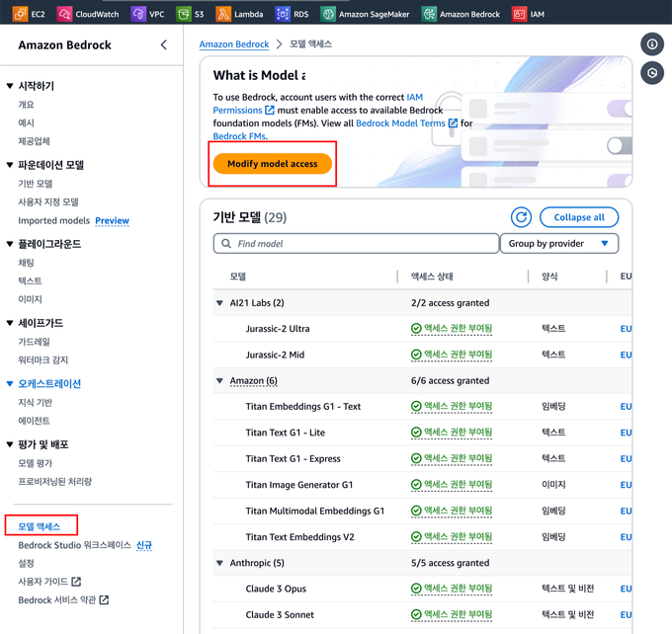Open 워터마크 감지 in the sidebar
Image resolution: width=672 pixels, height=634 pixels.
[x=42, y=359]
